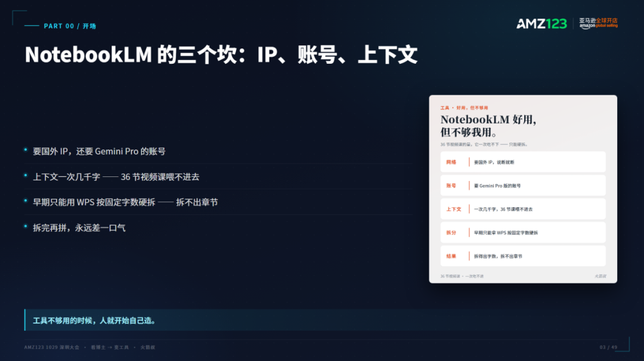
Task: Click bullet '上下文一次几千字 —— 36 节视频课喂不进去'
Action: [116, 177]
